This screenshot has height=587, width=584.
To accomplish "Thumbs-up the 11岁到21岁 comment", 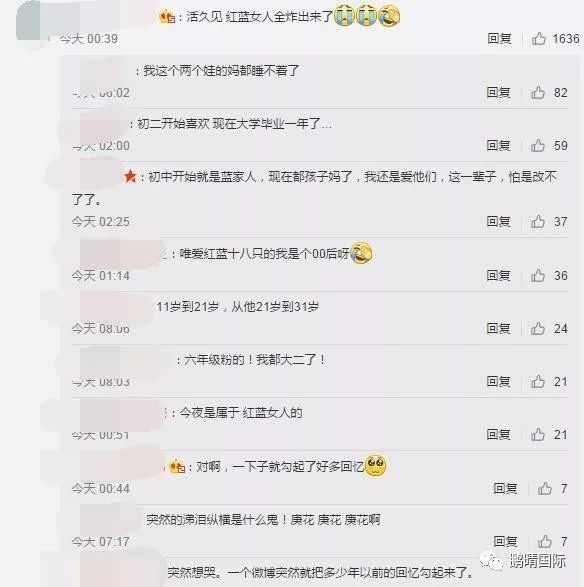I will [538, 329].
